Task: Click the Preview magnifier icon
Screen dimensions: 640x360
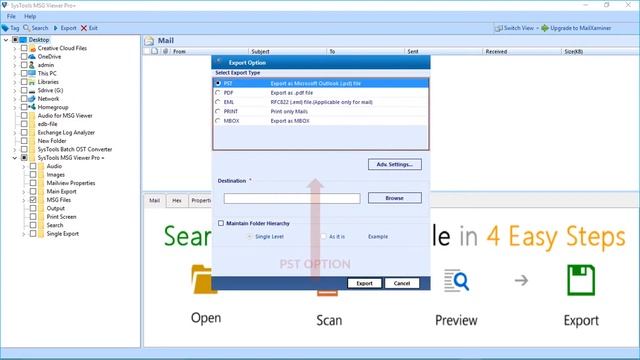Action: tap(456, 280)
